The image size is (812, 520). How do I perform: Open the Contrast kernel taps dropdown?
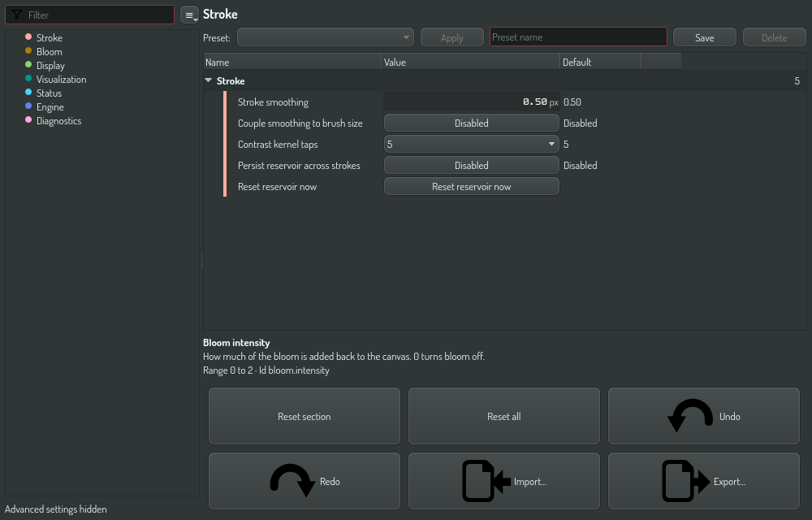pyautogui.click(x=471, y=144)
